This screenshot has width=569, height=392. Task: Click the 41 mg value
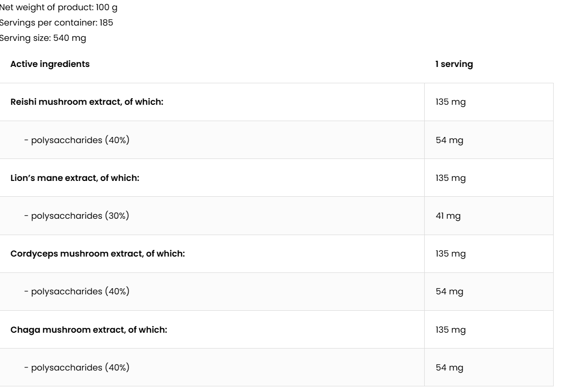coord(448,216)
